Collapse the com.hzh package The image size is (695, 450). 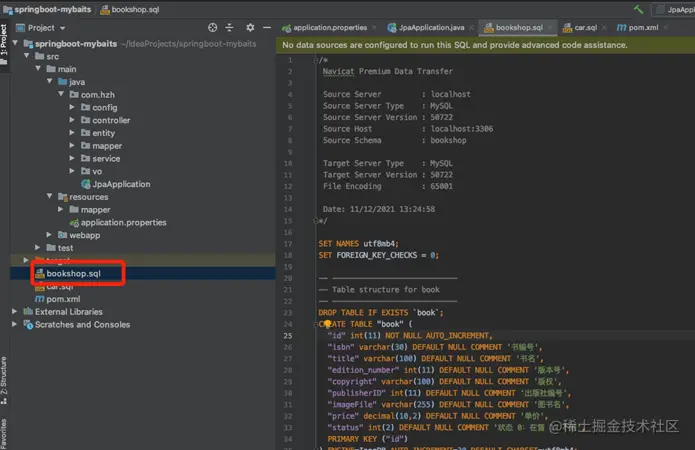pyautogui.click(x=61, y=94)
